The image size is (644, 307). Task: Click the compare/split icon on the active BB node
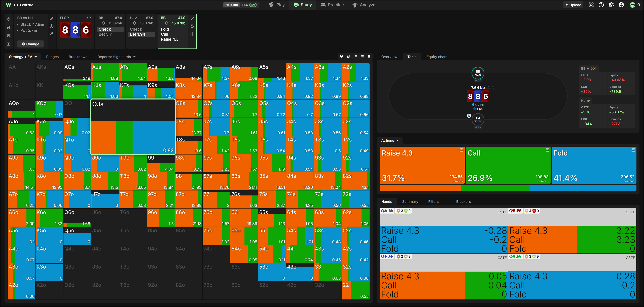click(192, 34)
